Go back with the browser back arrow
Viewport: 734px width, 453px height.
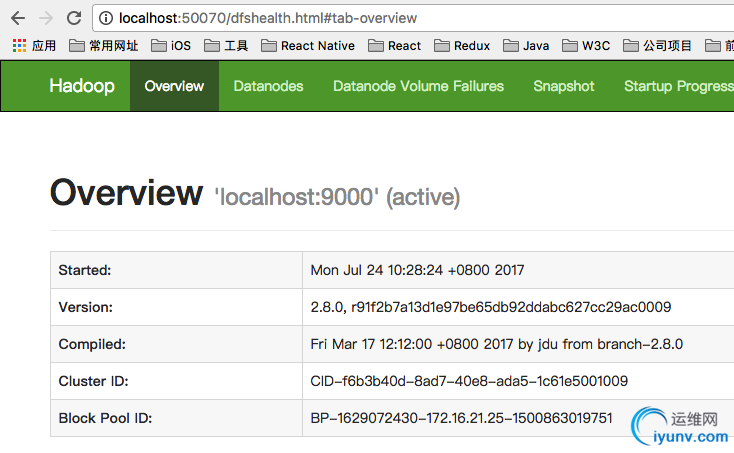point(18,18)
